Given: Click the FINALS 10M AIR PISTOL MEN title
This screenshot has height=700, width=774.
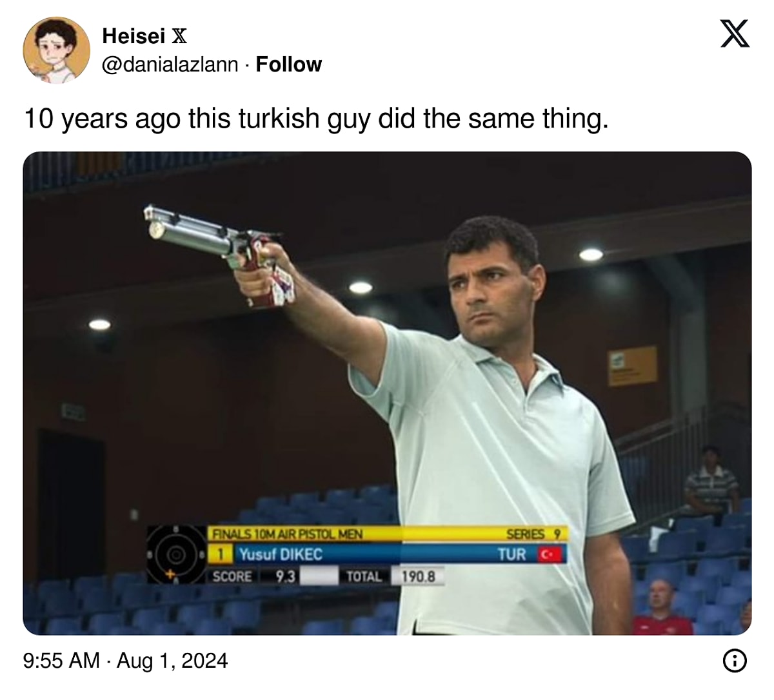Looking at the screenshot, I should point(288,534).
